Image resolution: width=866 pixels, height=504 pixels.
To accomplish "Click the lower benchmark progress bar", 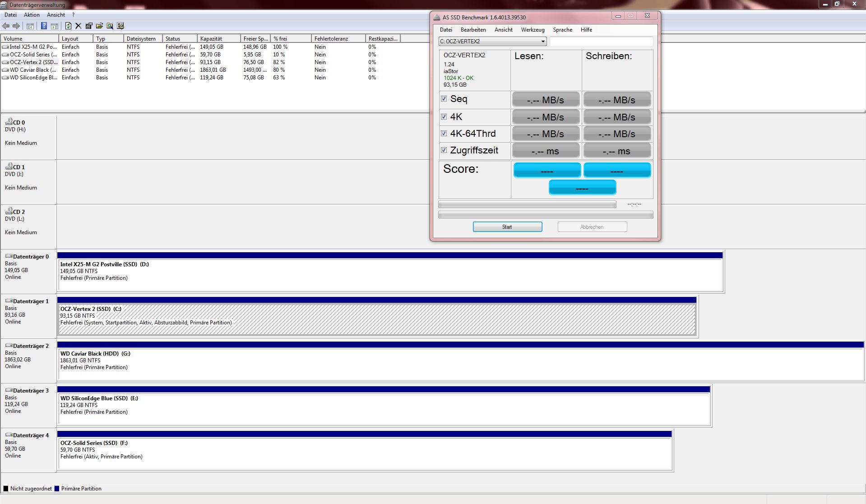I will point(546,215).
